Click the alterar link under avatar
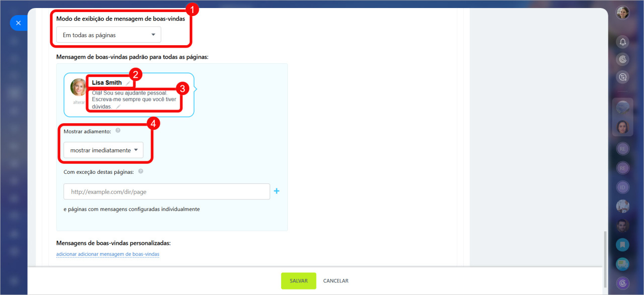The image size is (644, 295). 79,102
